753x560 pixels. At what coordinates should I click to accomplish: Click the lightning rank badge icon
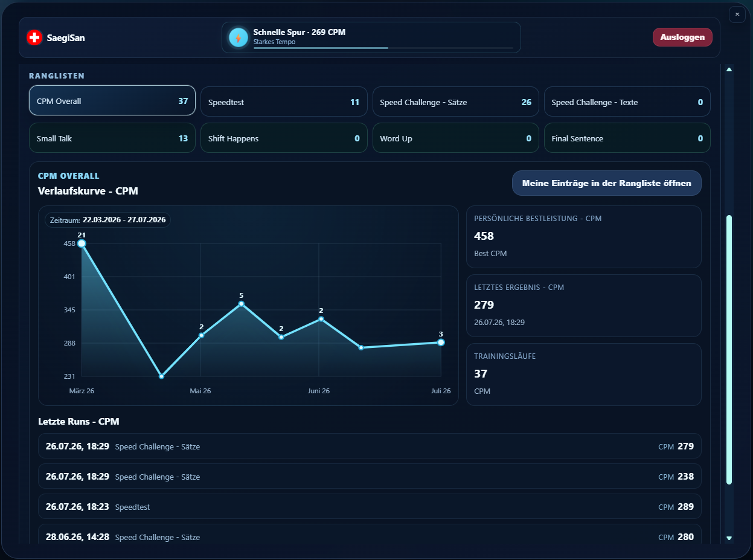[239, 37]
